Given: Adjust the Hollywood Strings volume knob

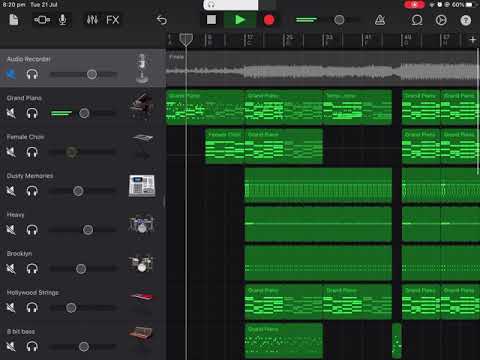Looking at the screenshot, I should (x=71, y=308).
